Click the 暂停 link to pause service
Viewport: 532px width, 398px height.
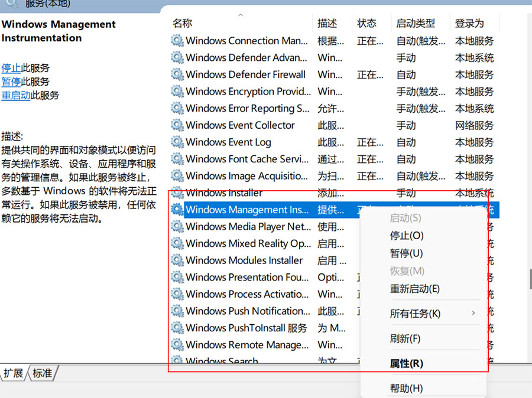coord(11,81)
